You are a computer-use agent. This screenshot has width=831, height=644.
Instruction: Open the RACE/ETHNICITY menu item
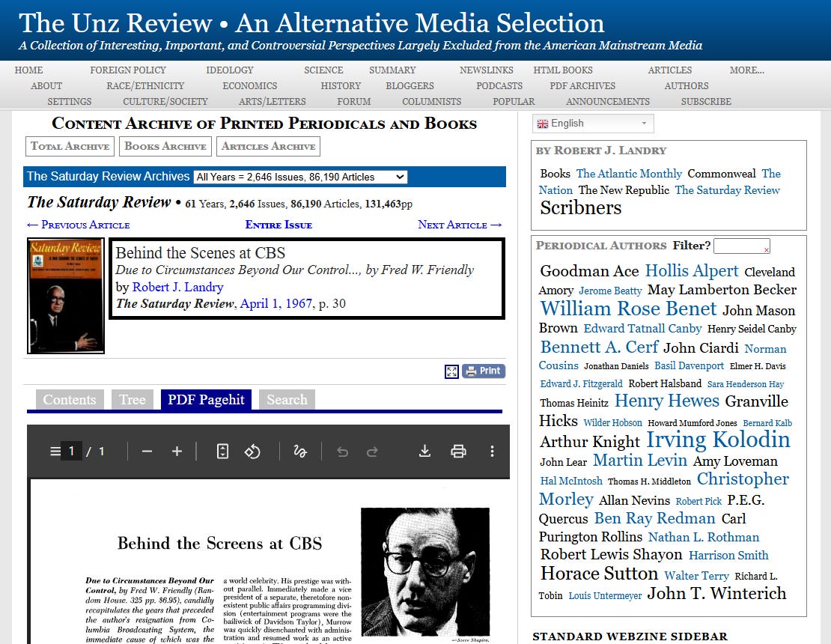pyautogui.click(x=145, y=86)
